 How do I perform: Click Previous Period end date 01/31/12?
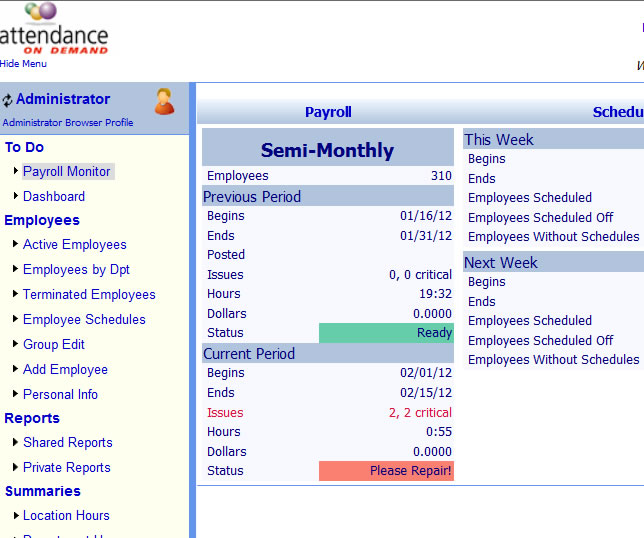point(426,235)
